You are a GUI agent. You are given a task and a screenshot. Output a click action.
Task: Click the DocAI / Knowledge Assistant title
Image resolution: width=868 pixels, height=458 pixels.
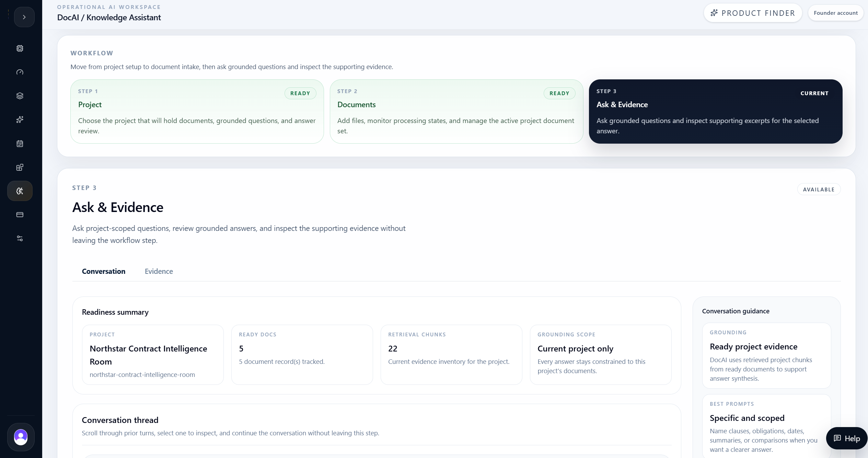pyautogui.click(x=109, y=18)
